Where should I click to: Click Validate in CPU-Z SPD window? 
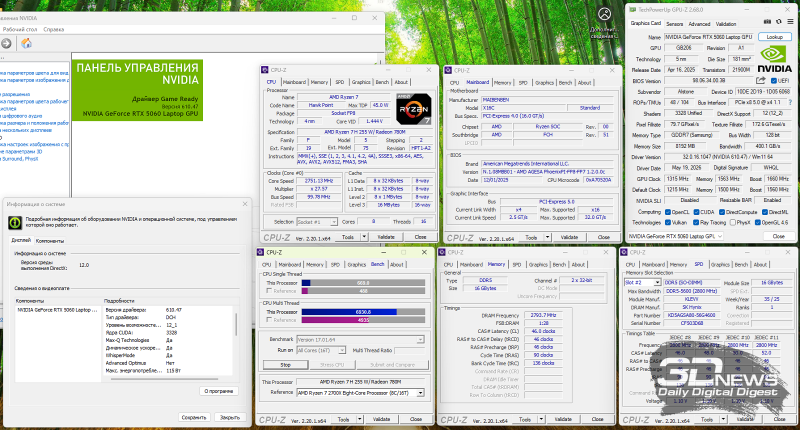[x=745, y=419]
